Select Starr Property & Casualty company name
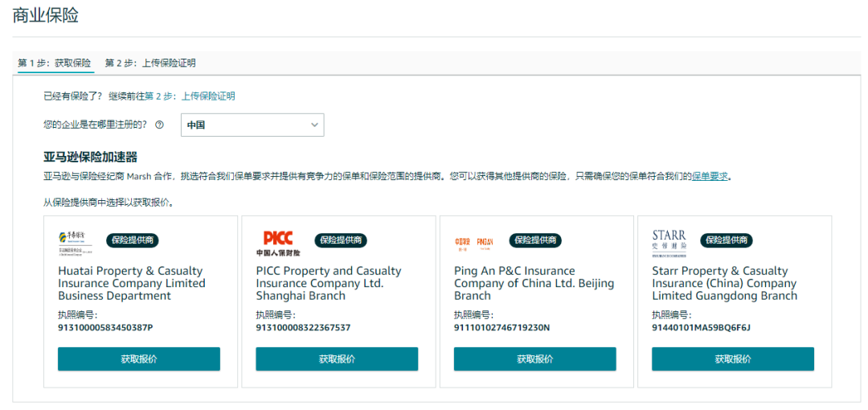868x410 pixels. point(725,283)
